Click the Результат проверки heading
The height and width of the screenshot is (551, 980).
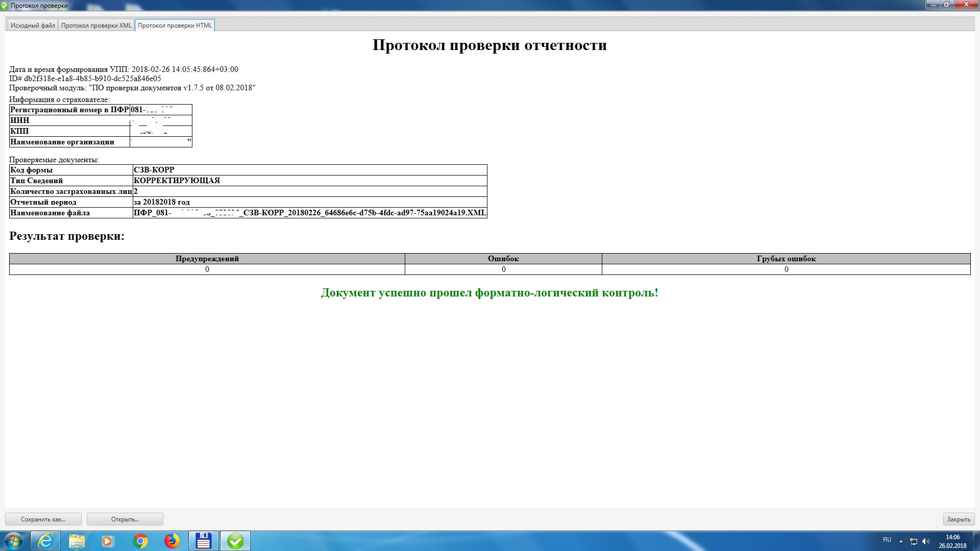[x=67, y=236]
